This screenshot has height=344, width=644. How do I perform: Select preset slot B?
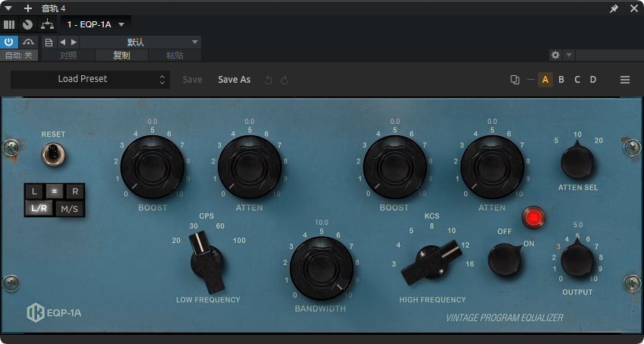561,80
